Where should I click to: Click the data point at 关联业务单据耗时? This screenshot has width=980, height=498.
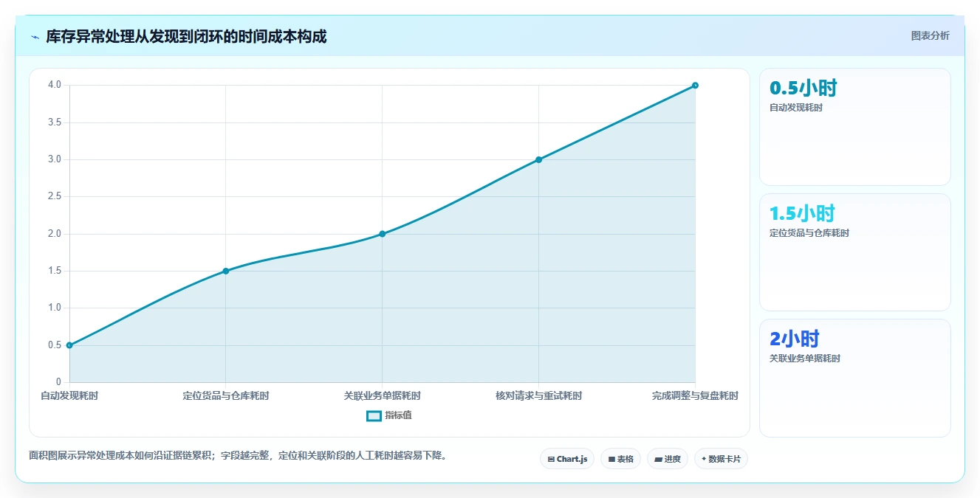coord(383,234)
